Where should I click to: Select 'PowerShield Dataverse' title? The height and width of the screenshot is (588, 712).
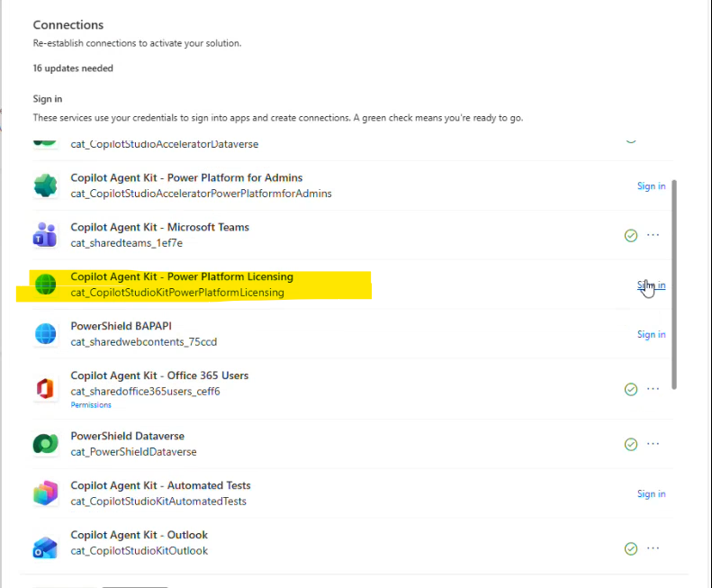coord(127,436)
